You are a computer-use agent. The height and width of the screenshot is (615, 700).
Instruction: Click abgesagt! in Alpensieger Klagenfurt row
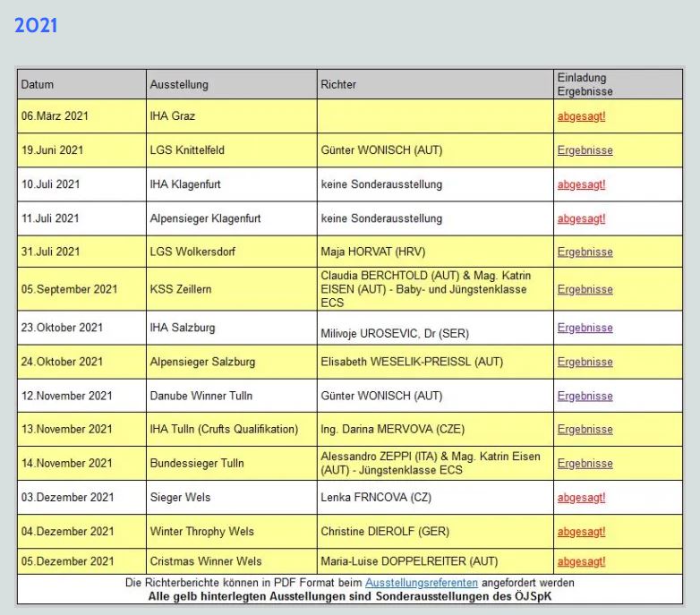[x=581, y=218]
